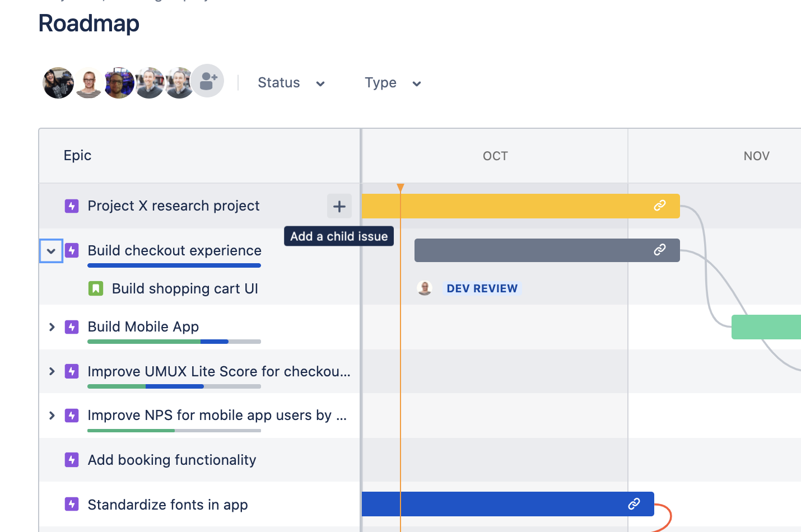Open the DEV REVIEW issue label
This screenshot has height=532, width=801.
pos(482,288)
